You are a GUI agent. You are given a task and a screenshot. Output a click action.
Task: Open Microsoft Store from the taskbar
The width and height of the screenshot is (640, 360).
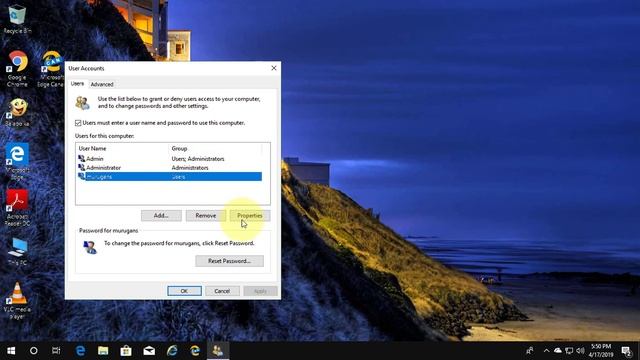click(126, 351)
